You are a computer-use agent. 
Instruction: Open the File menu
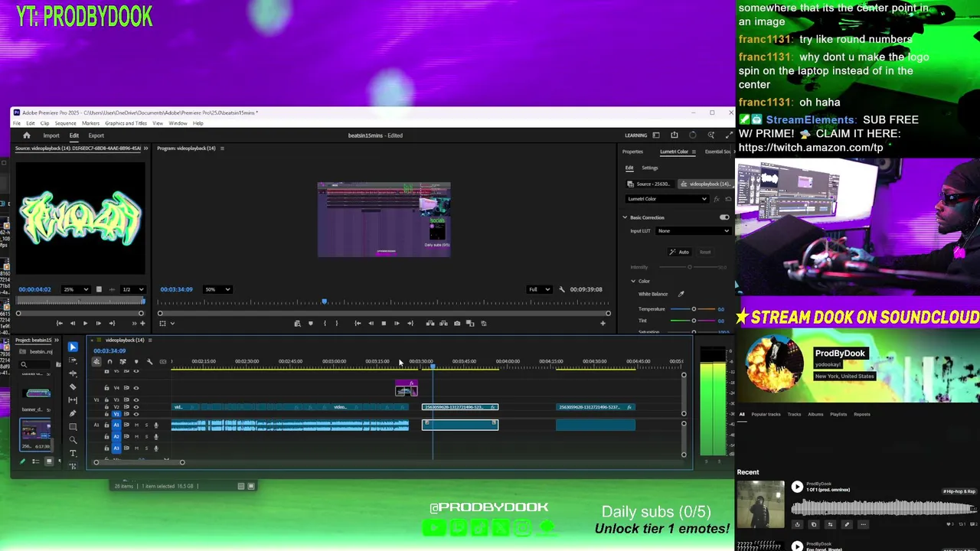click(x=16, y=123)
